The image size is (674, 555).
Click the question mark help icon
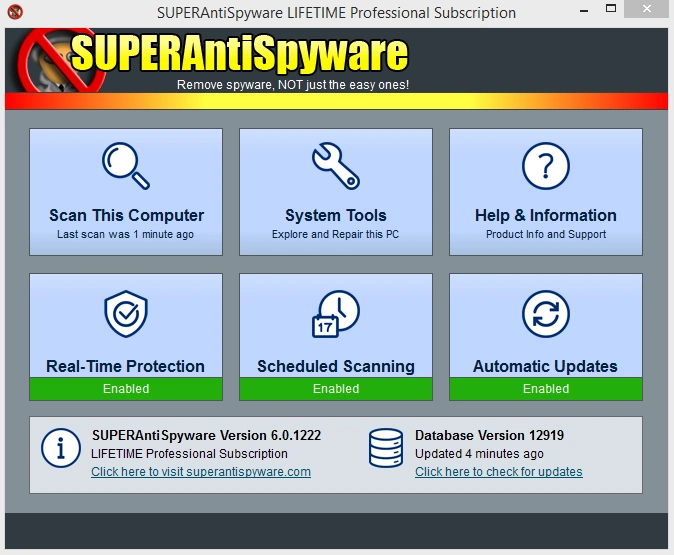(x=546, y=166)
